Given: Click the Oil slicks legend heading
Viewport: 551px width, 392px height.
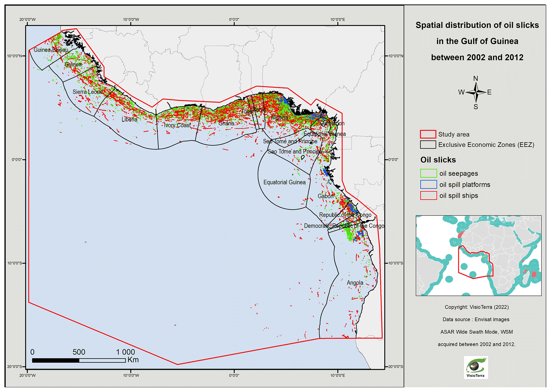Looking at the screenshot, I should pos(438,160).
